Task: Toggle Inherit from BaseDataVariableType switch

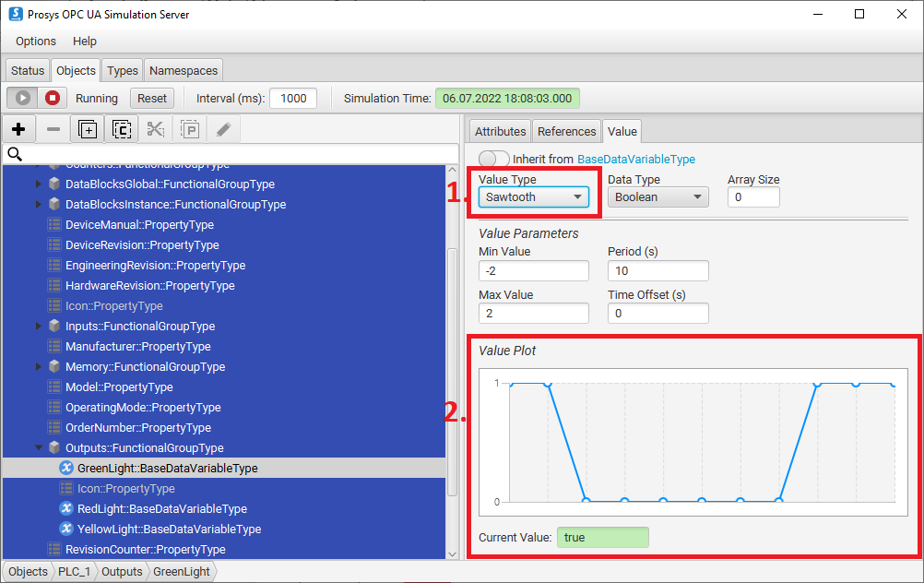Action: click(x=494, y=159)
